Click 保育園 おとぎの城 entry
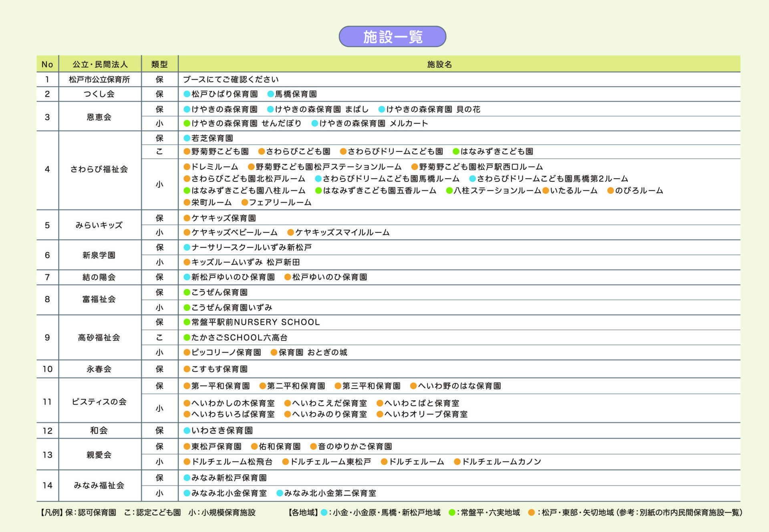This screenshot has width=769, height=532. (313, 352)
